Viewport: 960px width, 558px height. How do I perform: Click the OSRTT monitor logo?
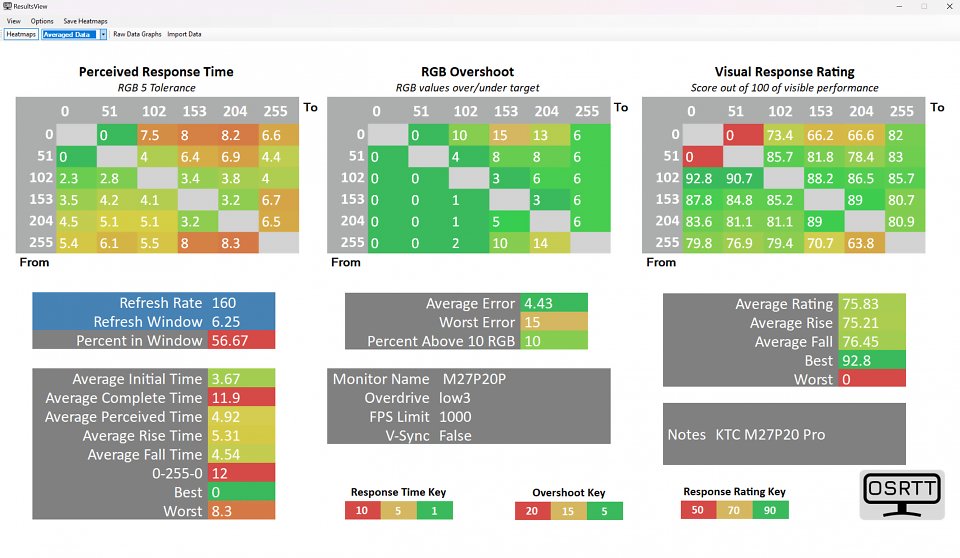pyautogui.click(x=902, y=495)
